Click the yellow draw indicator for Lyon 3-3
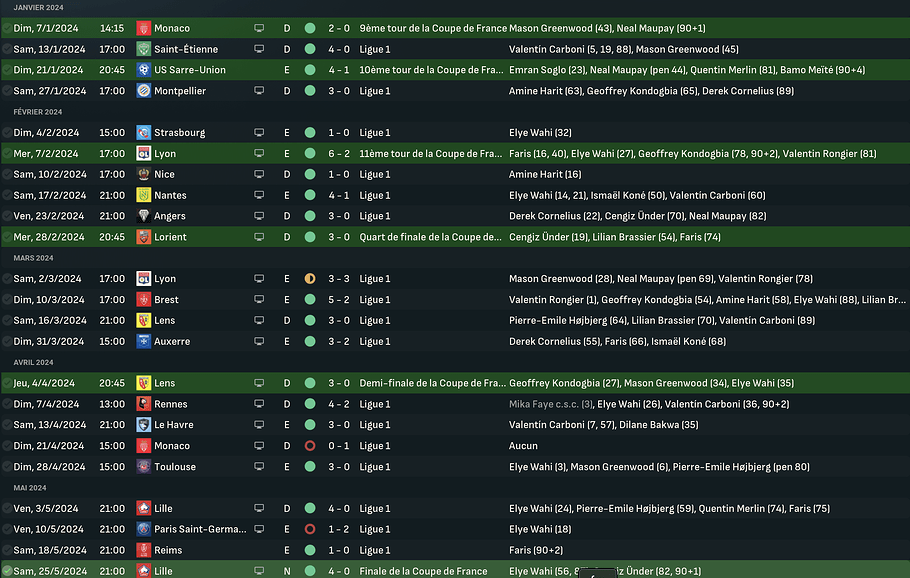This screenshot has width=910, height=578. pos(310,279)
